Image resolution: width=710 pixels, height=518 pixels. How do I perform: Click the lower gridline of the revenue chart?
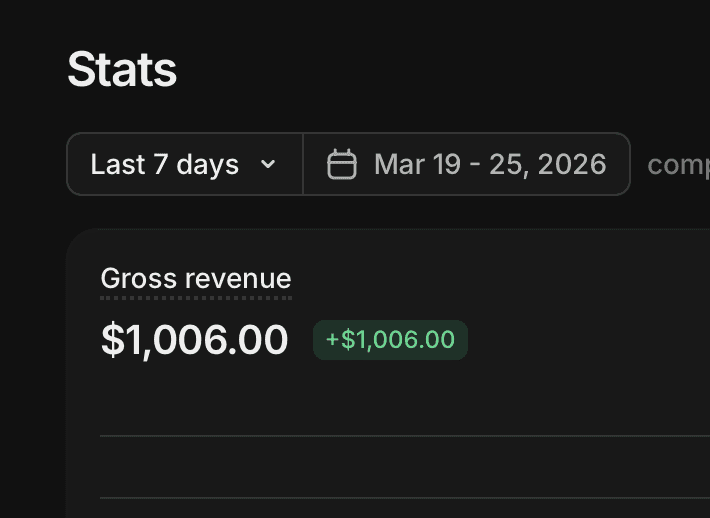tap(400, 497)
